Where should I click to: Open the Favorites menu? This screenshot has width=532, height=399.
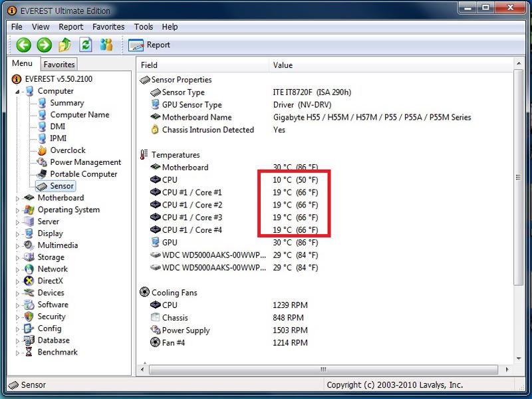108,27
